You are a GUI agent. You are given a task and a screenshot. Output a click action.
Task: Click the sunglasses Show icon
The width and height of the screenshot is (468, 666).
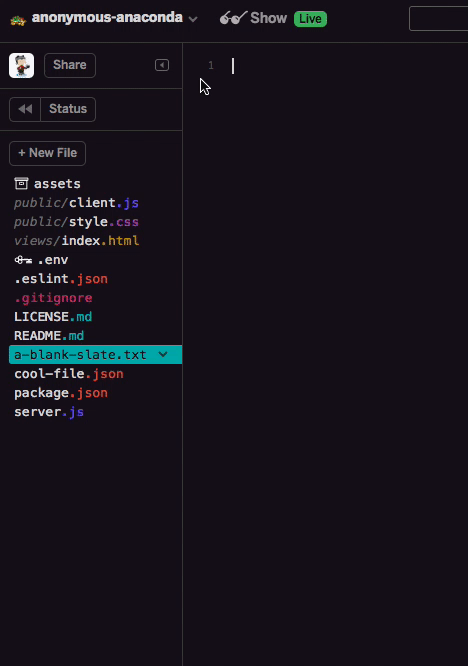tap(233, 18)
